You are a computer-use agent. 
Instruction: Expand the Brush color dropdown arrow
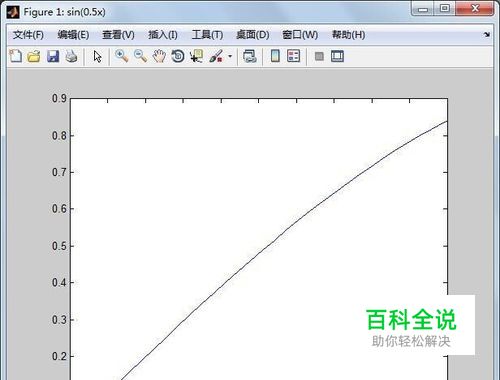tap(230, 56)
